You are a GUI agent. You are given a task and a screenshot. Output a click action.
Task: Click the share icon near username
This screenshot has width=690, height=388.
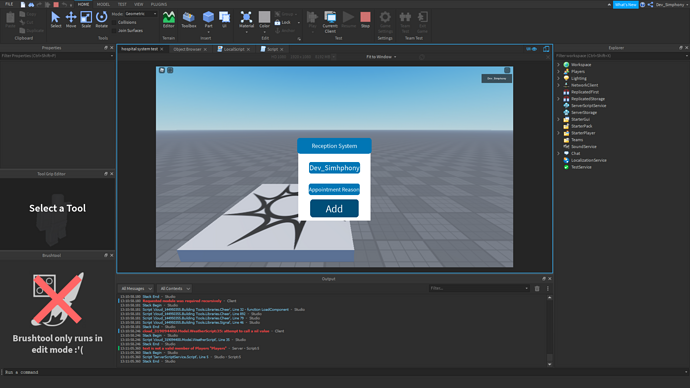click(x=650, y=4)
